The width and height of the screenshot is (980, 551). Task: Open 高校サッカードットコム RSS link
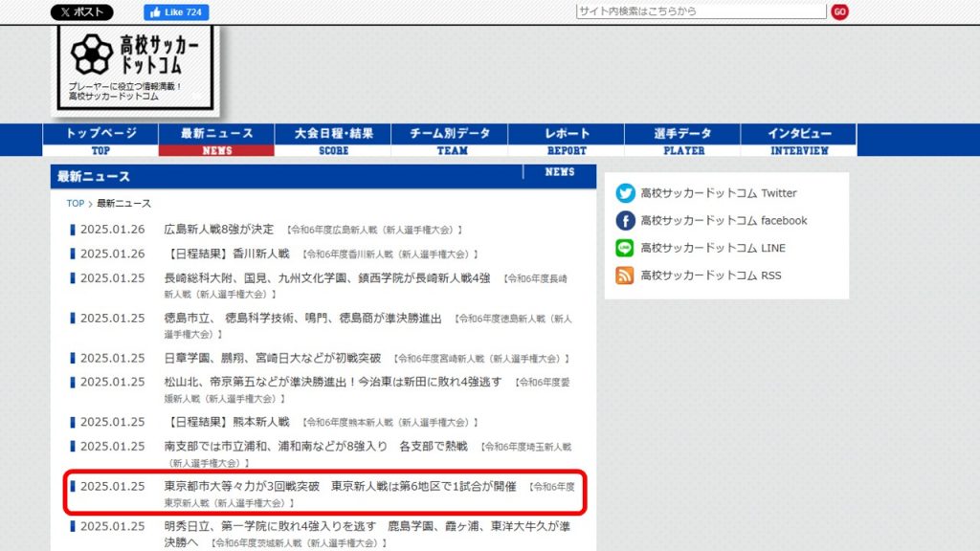(x=711, y=275)
